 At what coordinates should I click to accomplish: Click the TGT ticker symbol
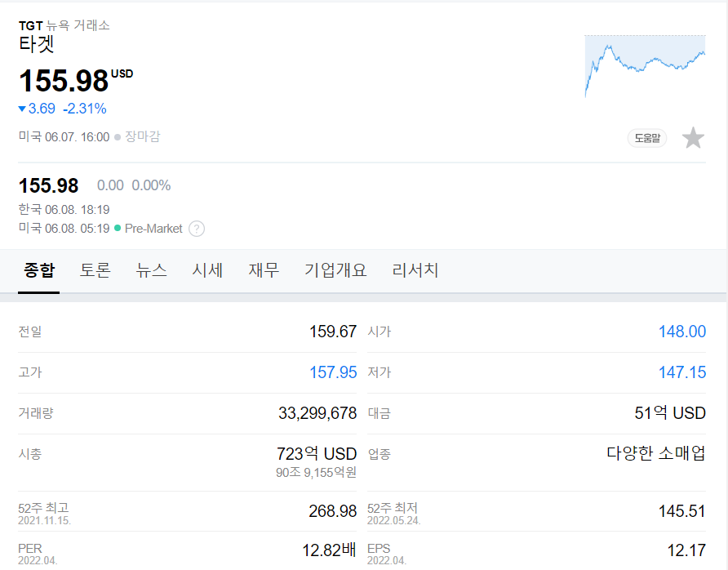tap(31, 25)
